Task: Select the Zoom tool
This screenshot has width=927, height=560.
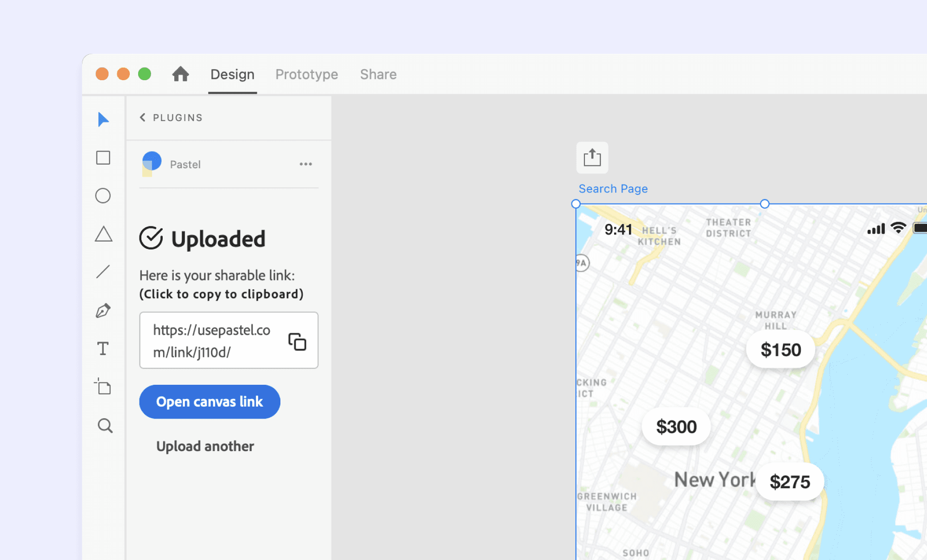Action: (x=104, y=426)
